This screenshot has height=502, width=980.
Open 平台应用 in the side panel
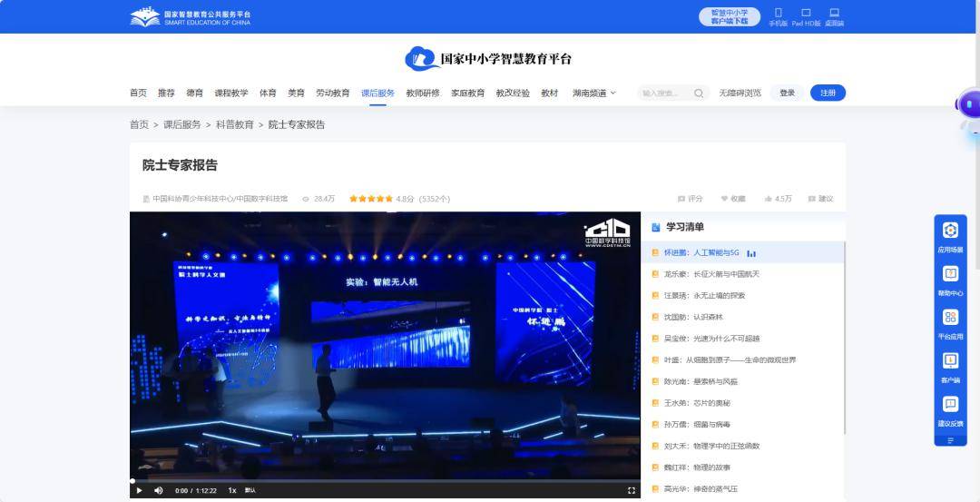950,324
